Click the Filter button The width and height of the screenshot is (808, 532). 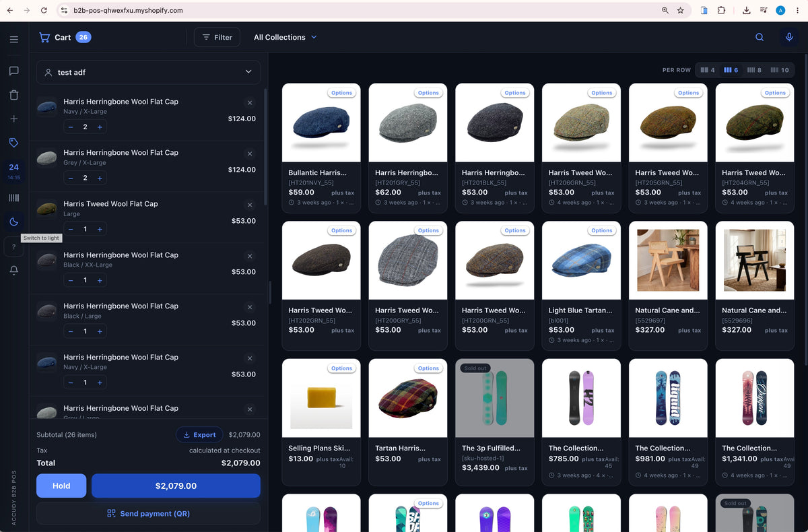(x=217, y=37)
